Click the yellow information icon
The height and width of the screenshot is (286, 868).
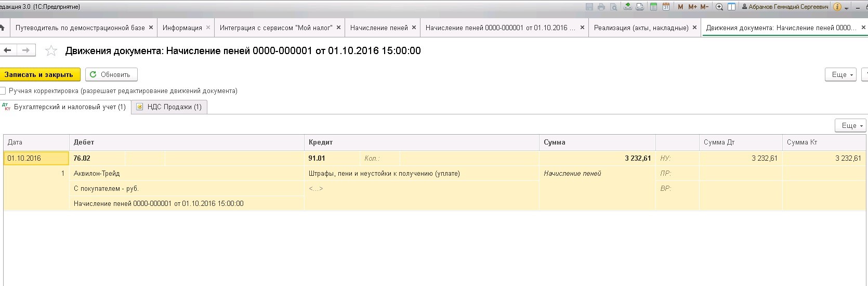(837, 7)
